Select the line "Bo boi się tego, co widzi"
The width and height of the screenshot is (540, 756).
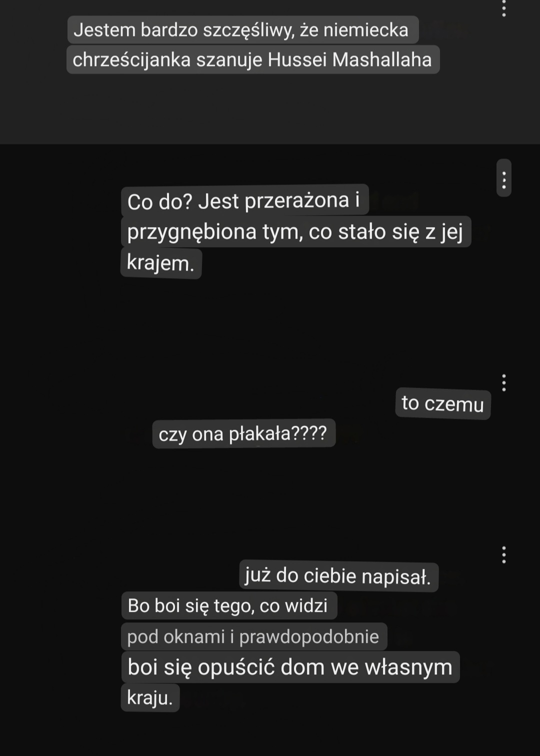click(228, 606)
